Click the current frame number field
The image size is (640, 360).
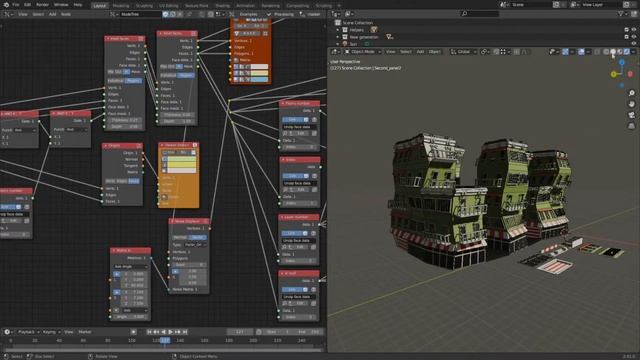[x=240, y=332]
